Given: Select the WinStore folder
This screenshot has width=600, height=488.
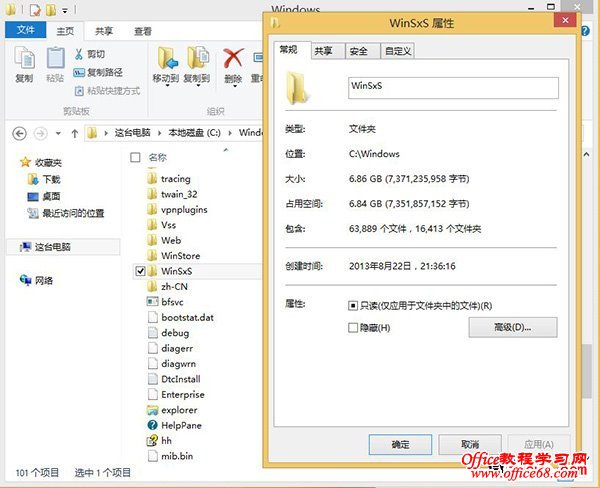Looking at the screenshot, I should [x=173, y=256].
